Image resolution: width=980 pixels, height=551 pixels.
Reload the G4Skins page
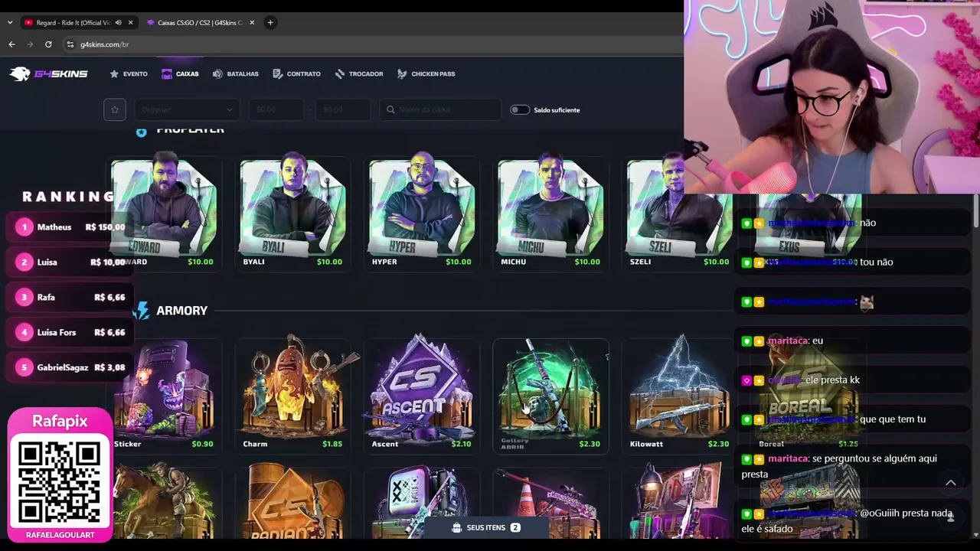tap(48, 44)
